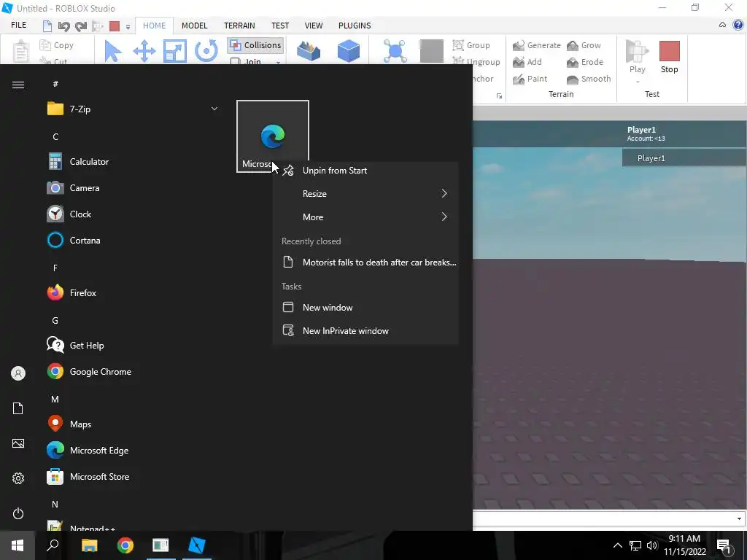Activate the Rotate tool
This screenshot has height=560, width=747.
[206, 51]
